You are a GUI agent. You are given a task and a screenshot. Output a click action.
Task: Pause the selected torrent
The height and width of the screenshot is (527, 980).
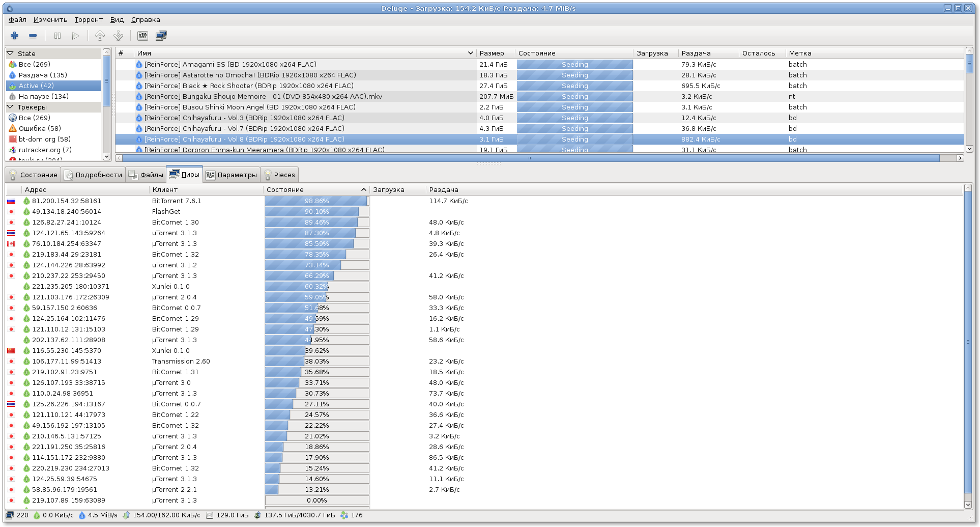point(57,36)
